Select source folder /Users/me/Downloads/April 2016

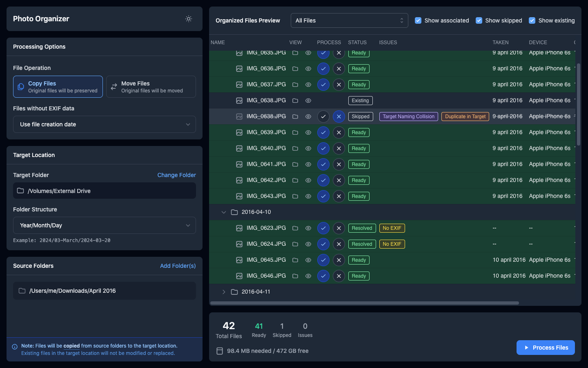point(105,291)
